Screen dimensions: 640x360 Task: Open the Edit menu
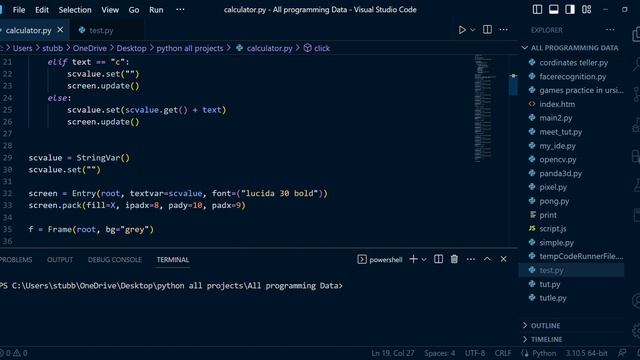click(x=42, y=10)
